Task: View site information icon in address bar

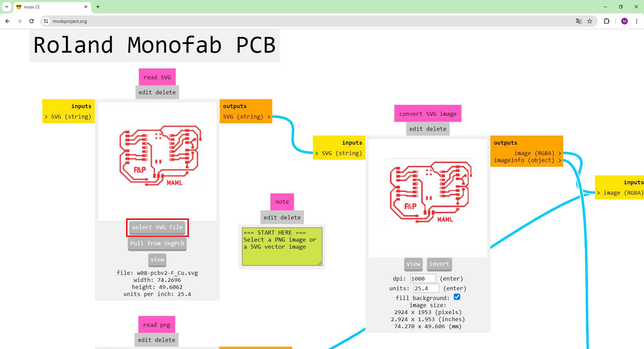Action: point(46,21)
